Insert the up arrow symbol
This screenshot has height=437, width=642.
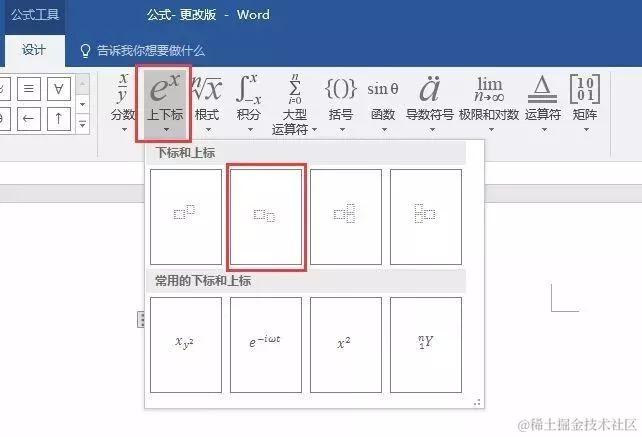pos(59,119)
